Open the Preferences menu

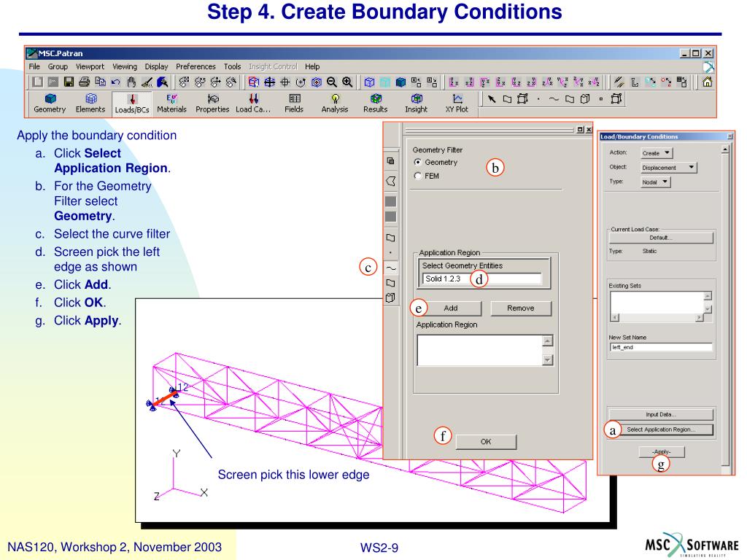196,66
